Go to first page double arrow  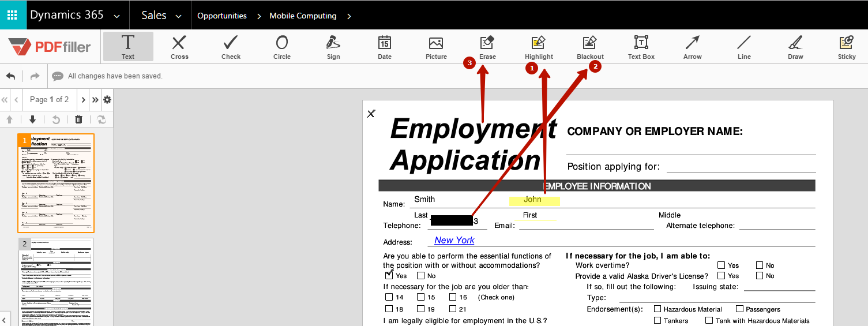5,100
